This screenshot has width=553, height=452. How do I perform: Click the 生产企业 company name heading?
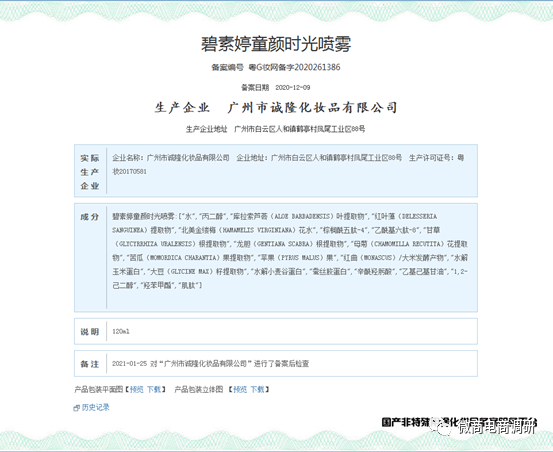[x=276, y=108]
